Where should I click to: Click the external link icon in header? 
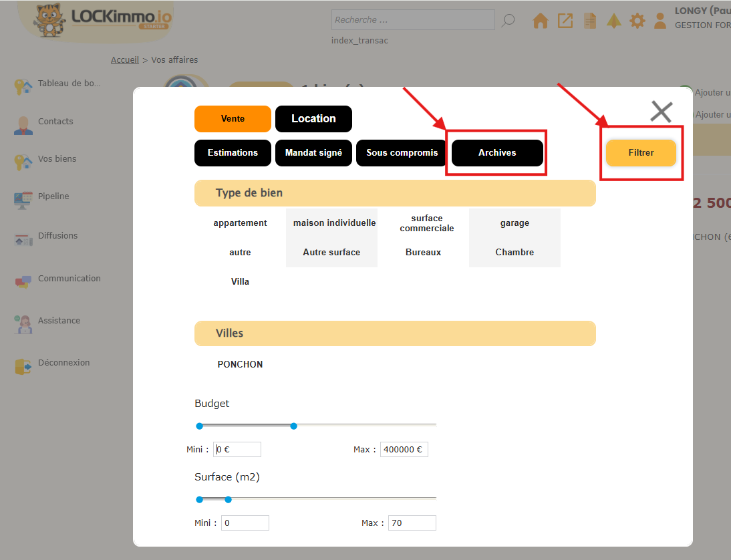565,21
